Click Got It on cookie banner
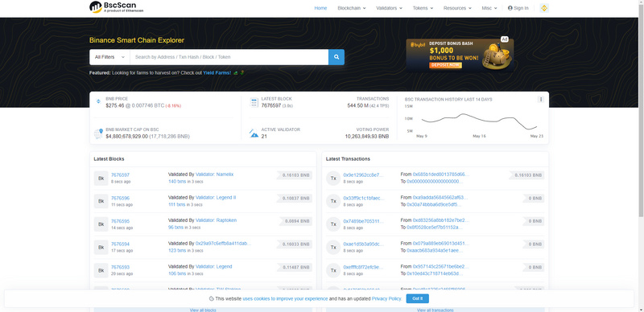The height and width of the screenshot is (312, 644). (x=417, y=298)
